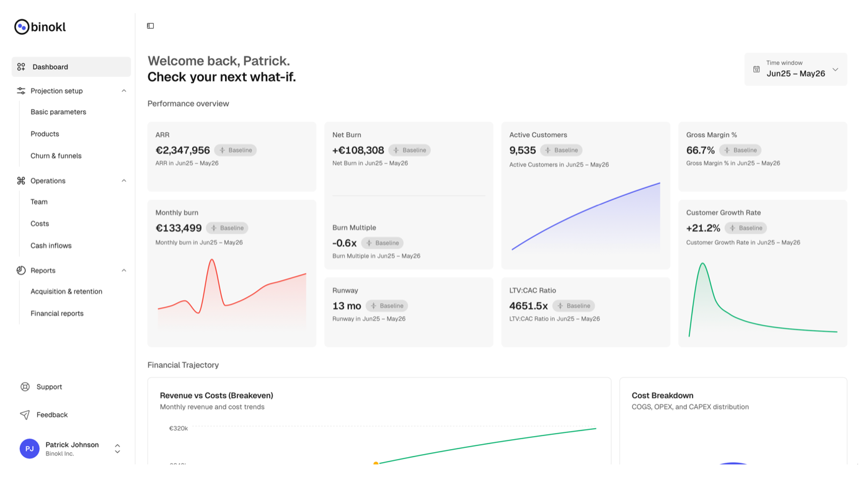Open the Support help icon
The width and height of the screenshot is (868, 477).
[24, 386]
